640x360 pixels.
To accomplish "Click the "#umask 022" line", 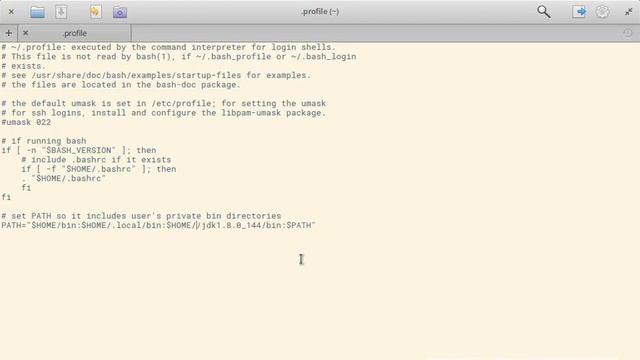I will 26,122.
